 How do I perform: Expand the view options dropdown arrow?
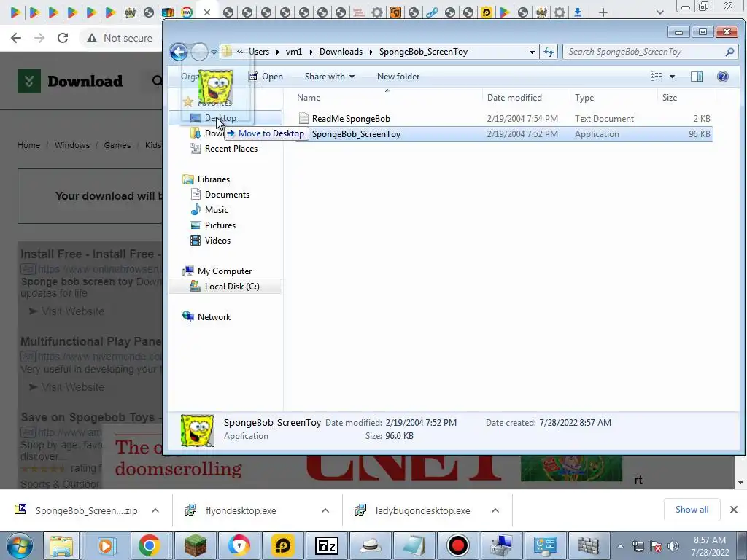click(x=672, y=77)
